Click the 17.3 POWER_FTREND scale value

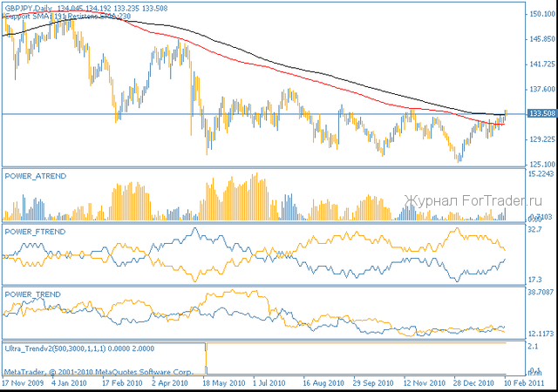click(x=534, y=280)
